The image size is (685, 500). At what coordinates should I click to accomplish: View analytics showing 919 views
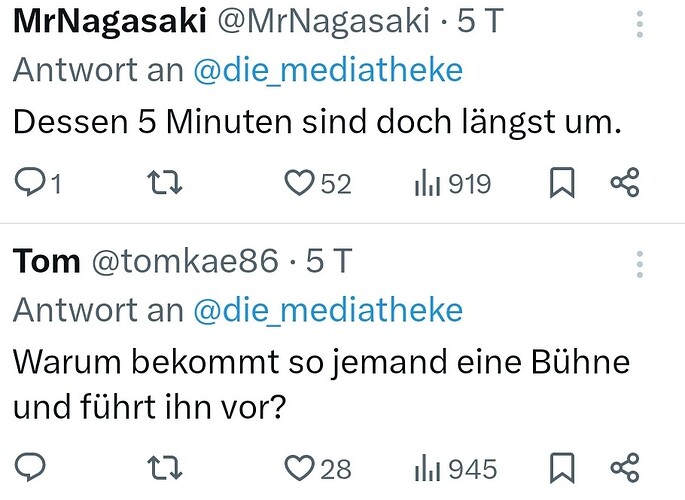coord(427,183)
